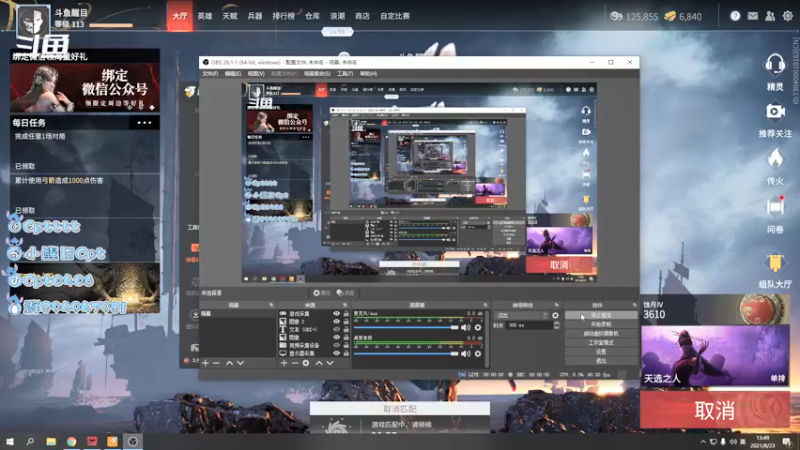
Task: Toggle visibility of 图像 2 source
Action: point(336,321)
